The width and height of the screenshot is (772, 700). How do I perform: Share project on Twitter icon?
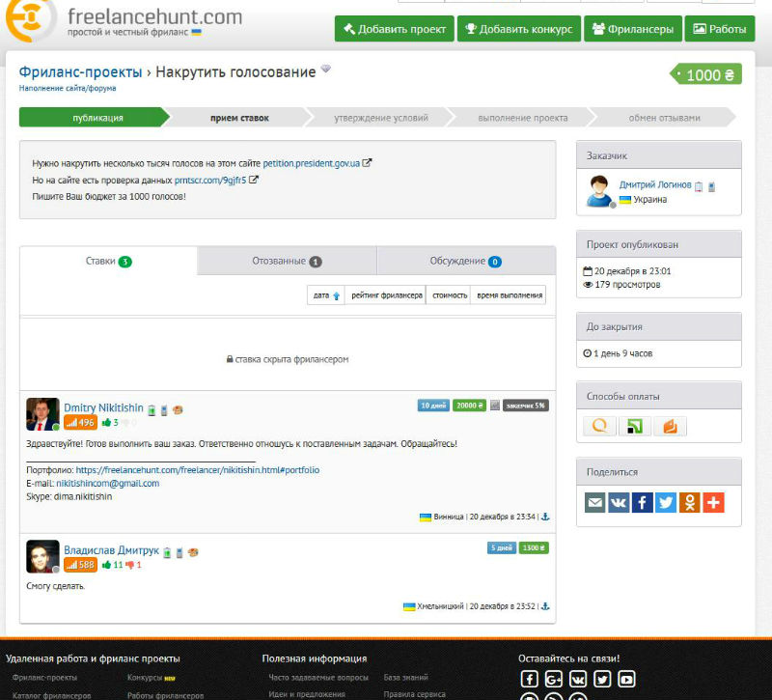666,502
